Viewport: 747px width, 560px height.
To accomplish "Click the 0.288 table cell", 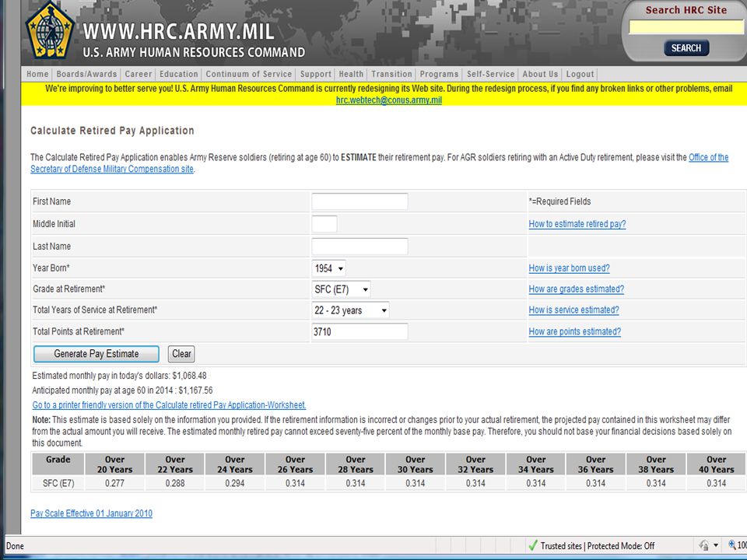I will [175, 483].
